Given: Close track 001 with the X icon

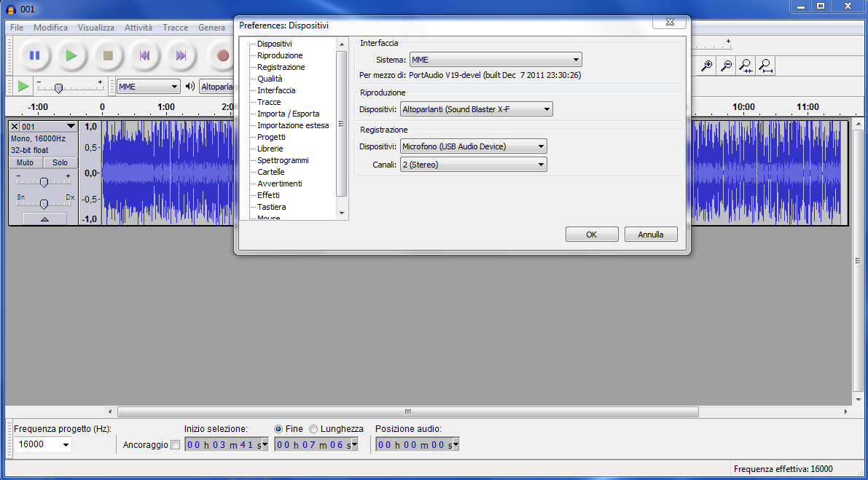Looking at the screenshot, I should (14, 127).
